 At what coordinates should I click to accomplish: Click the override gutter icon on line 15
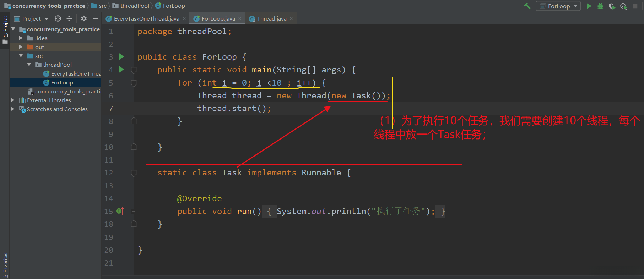pos(120,211)
